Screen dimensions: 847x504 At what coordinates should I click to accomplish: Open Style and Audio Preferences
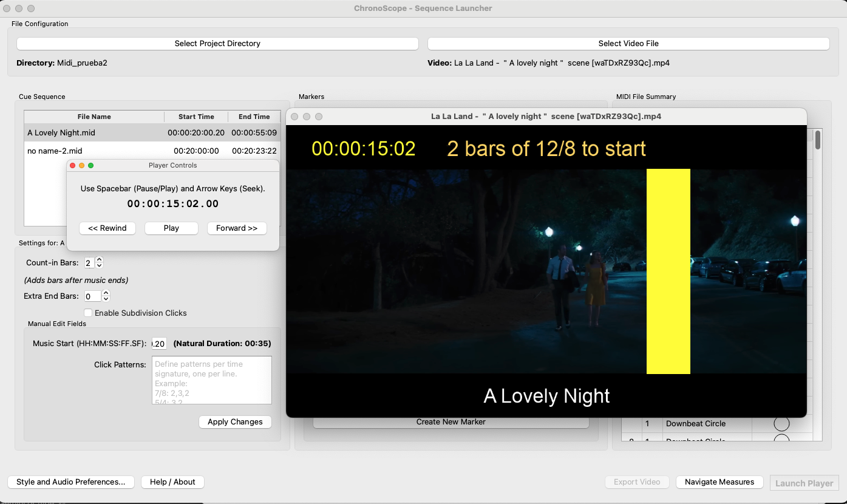[71, 482]
